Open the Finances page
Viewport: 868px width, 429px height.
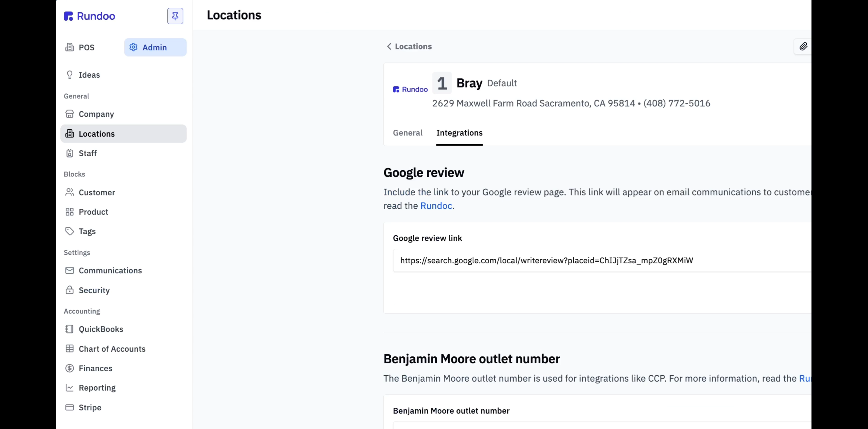[x=123, y=368]
